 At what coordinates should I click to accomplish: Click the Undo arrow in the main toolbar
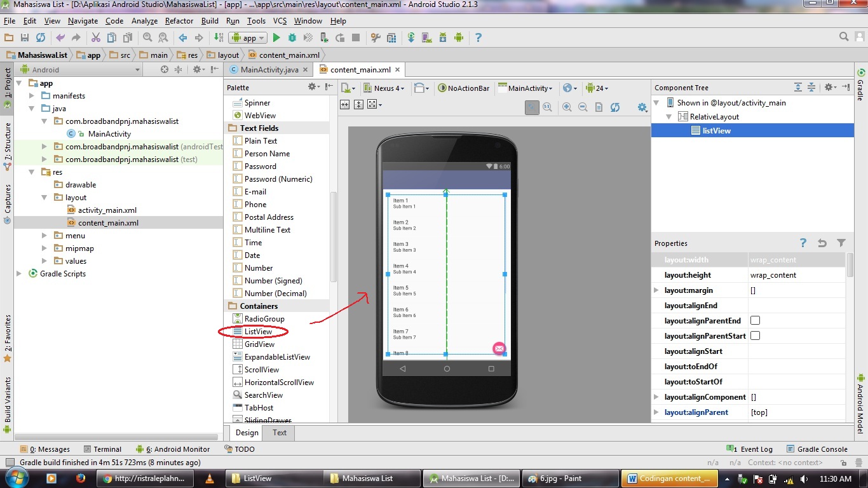pos(60,37)
